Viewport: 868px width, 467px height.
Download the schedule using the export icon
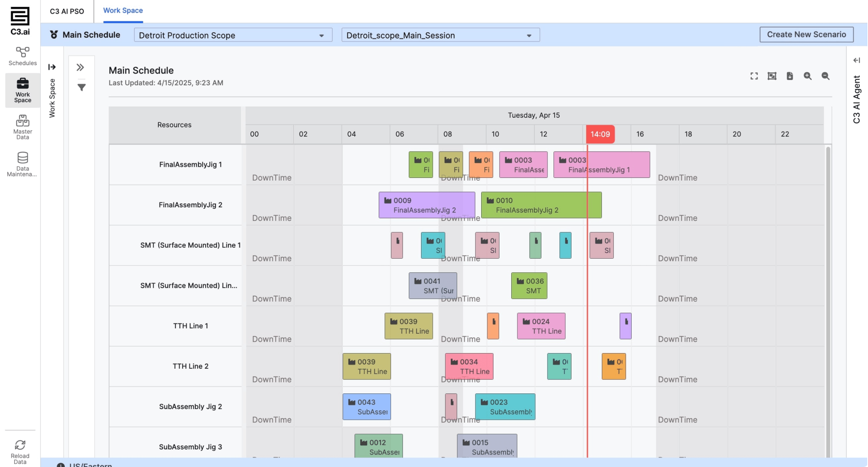pyautogui.click(x=790, y=76)
